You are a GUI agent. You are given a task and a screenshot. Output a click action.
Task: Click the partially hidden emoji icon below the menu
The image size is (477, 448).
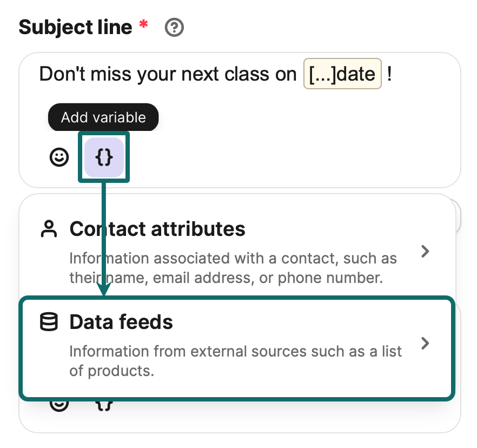point(59,405)
